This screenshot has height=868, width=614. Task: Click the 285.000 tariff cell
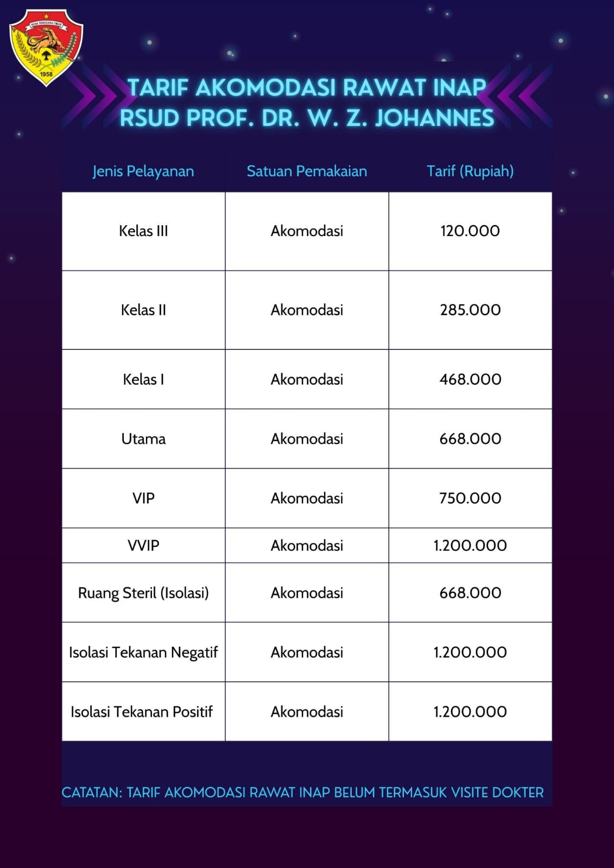click(470, 310)
